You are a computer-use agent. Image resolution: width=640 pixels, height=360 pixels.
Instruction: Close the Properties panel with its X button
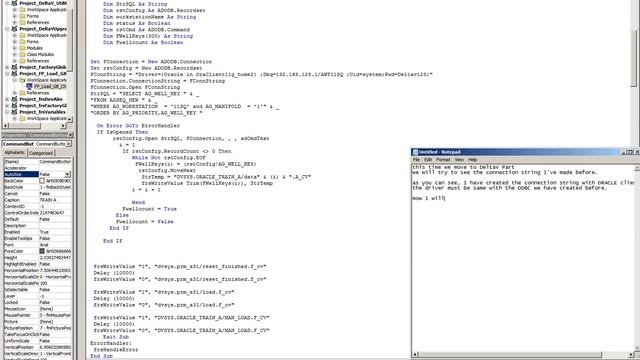point(70,135)
